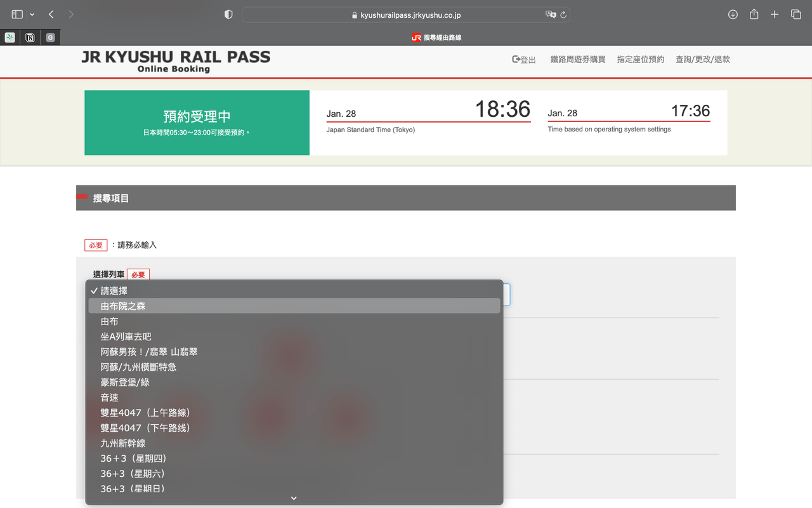Open 鐵路周遊券購買 page
The height and width of the screenshot is (508, 812).
coord(577,58)
